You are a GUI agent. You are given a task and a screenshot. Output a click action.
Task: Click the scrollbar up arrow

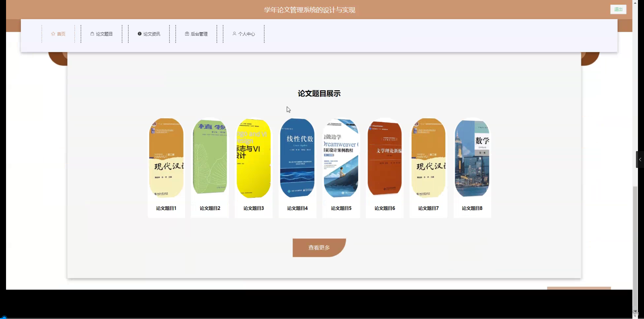tap(635, 3)
